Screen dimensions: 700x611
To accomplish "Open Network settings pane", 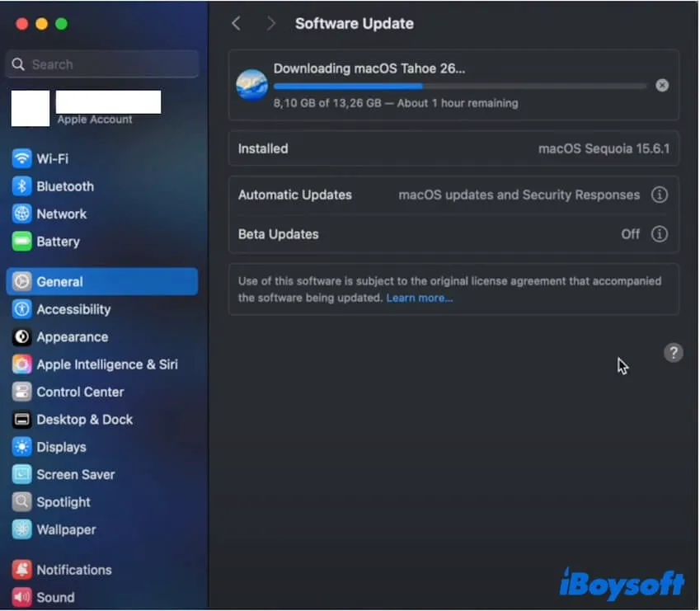I will (x=61, y=214).
